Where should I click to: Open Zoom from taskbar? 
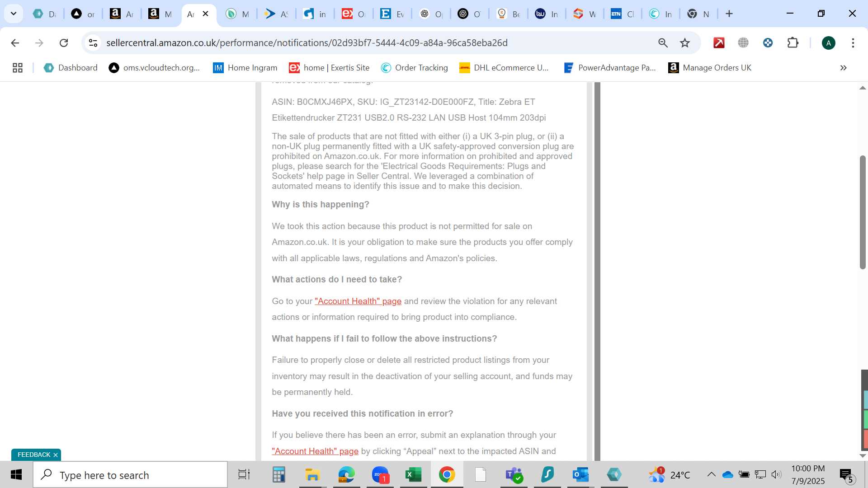click(381, 475)
